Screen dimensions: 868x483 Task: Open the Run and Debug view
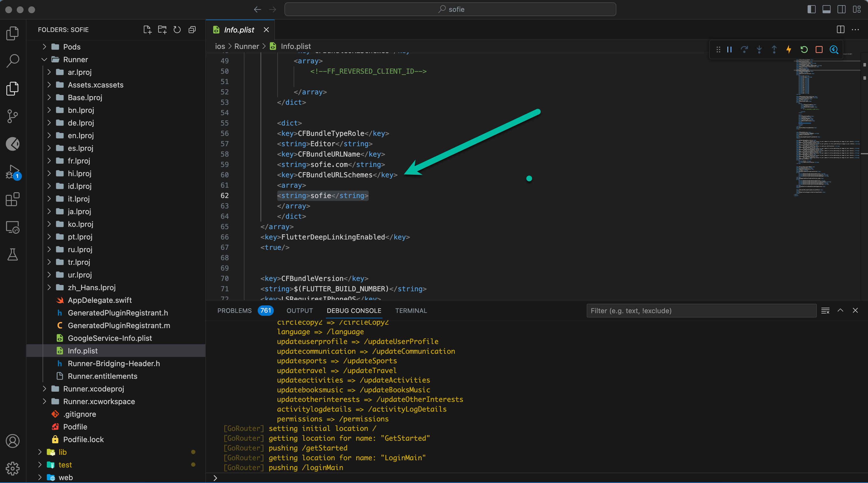(12, 172)
